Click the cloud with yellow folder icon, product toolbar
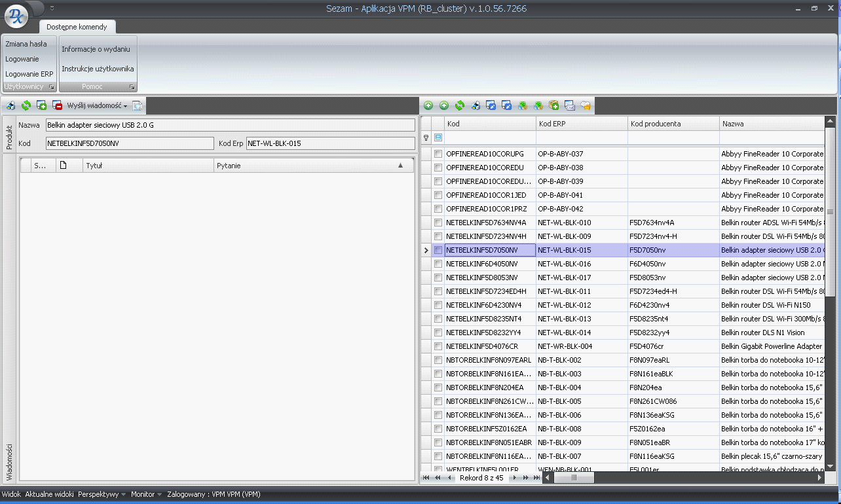This screenshot has width=841, height=504. click(x=586, y=105)
